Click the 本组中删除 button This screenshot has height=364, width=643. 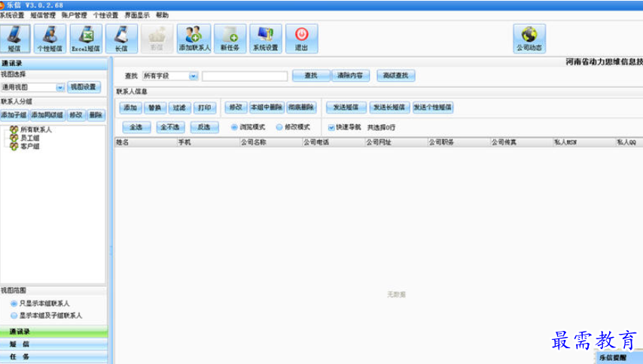click(x=267, y=108)
